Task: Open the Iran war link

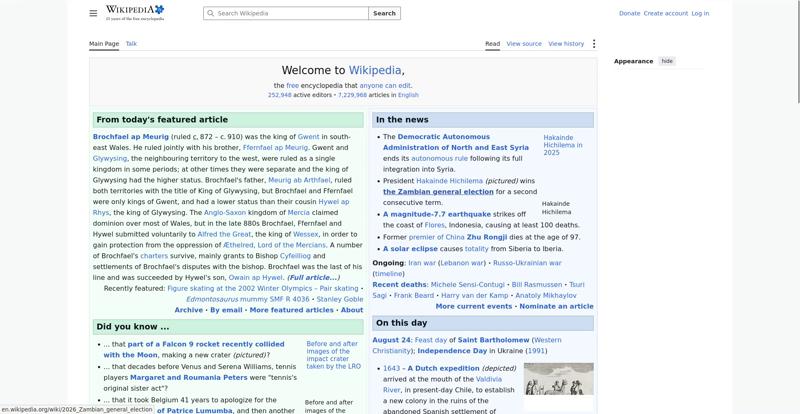Action: (x=422, y=263)
